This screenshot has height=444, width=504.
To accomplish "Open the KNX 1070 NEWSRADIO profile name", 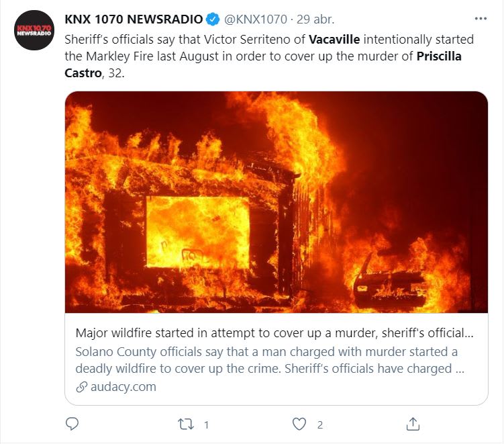I will pos(134,19).
